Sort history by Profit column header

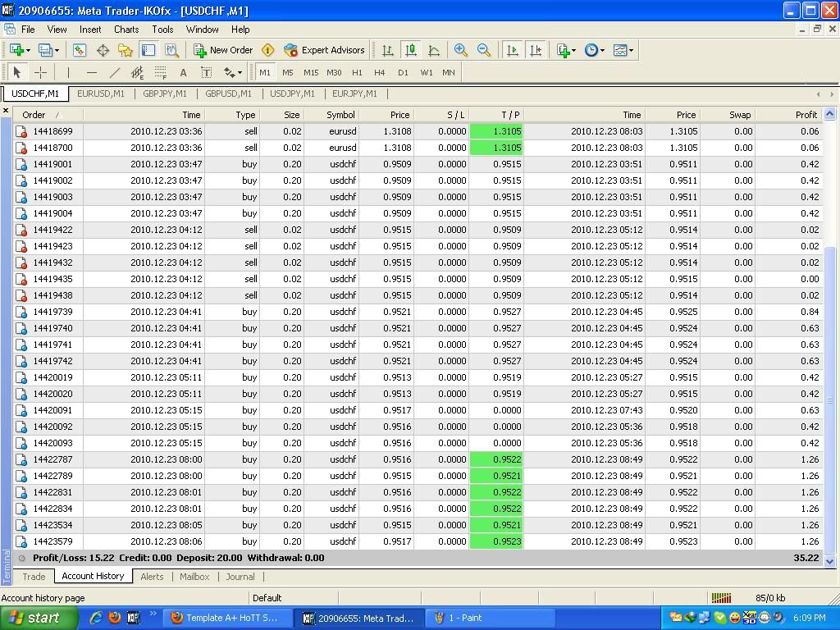point(788,115)
